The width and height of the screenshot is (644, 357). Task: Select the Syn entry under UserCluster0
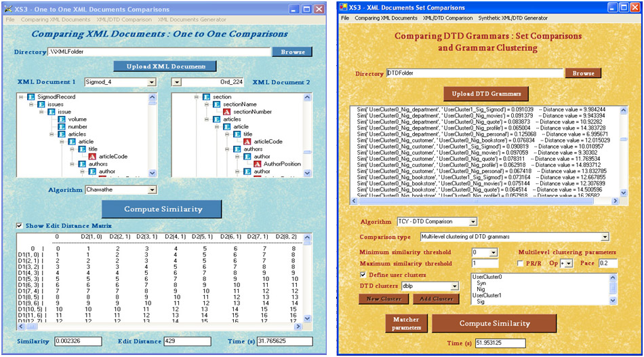481,283
